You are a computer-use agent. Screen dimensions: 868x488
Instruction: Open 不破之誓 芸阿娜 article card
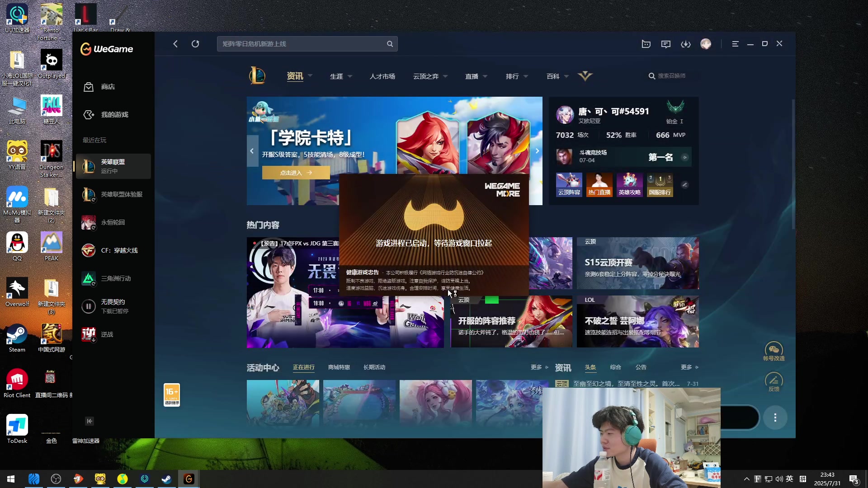(x=638, y=321)
